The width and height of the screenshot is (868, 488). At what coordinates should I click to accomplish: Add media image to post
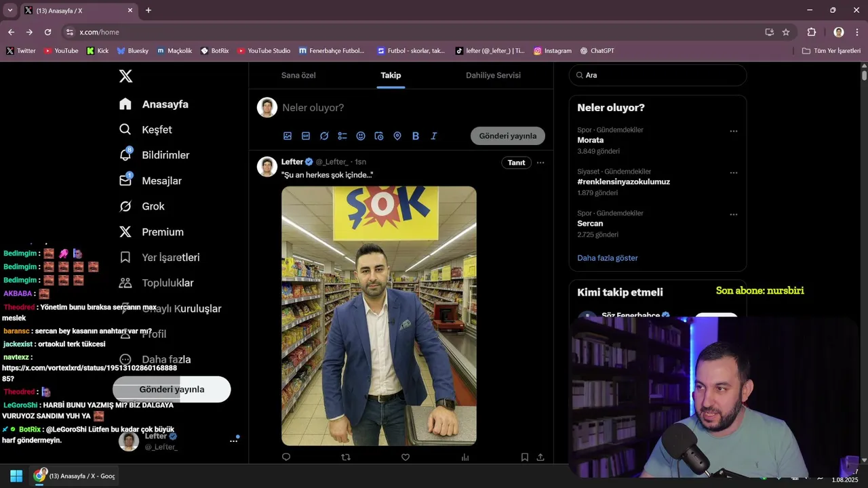[288, 136]
